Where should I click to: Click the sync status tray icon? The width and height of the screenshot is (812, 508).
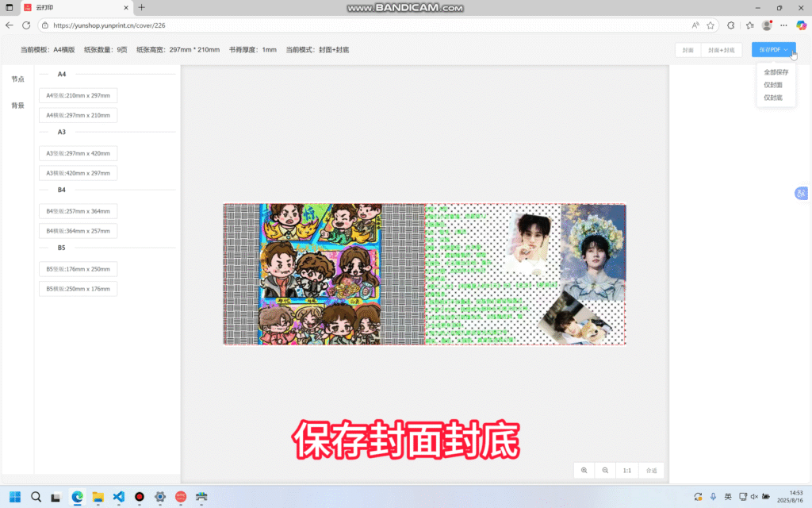(x=698, y=497)
